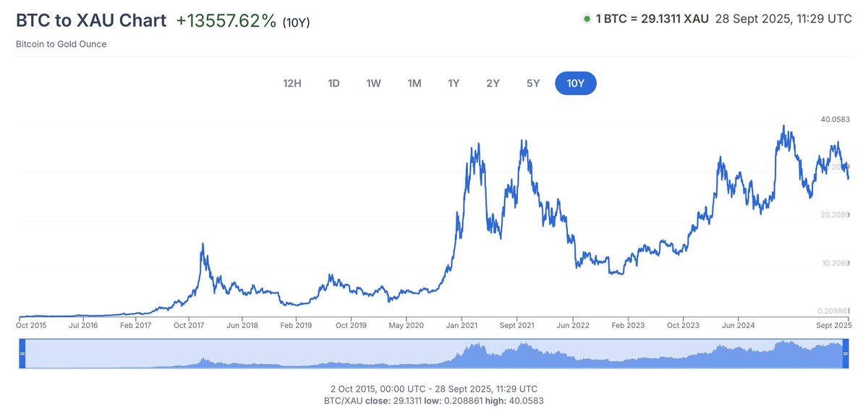This screenshot has height=409, width=868.
Task: Click the left handle of the range navigator
Action: tap(22, 352)
